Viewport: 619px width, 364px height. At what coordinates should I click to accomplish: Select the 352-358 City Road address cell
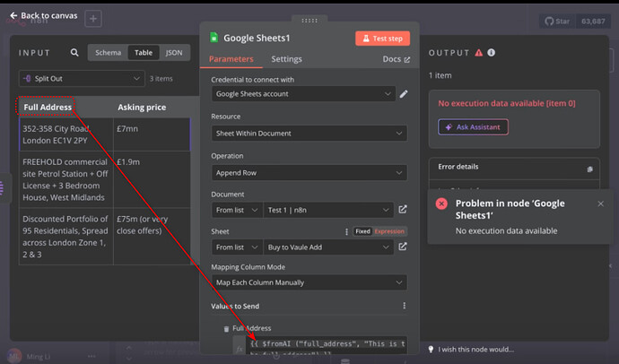pyautogui.click(x=66, y=134)
